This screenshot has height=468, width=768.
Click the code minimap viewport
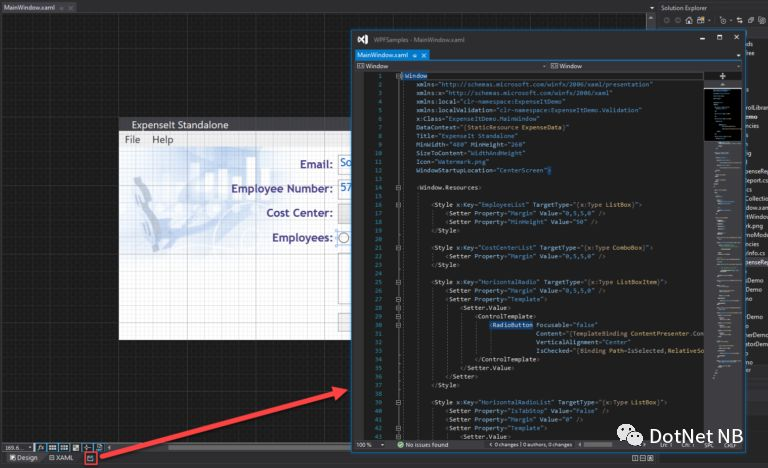tap(722, 114)
